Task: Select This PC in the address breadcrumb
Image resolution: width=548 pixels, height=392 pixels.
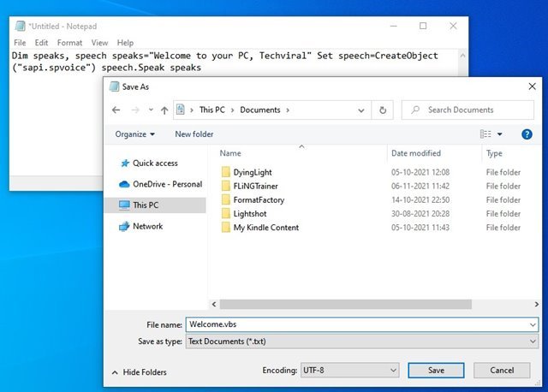Action: point(211,110)
